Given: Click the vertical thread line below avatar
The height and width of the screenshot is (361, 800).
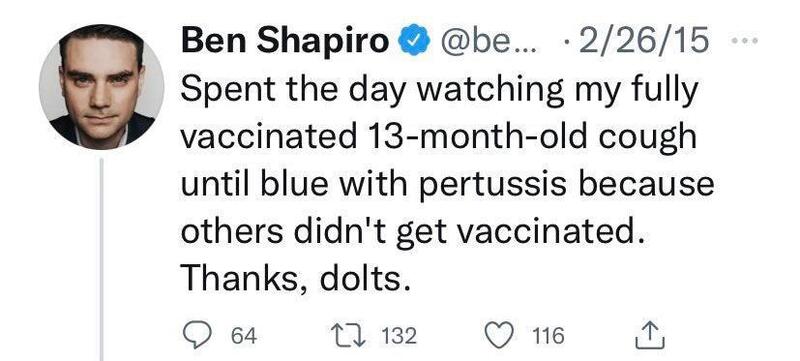Looking at the screenshot, I should pyautogui.click(x=101, y=259).
